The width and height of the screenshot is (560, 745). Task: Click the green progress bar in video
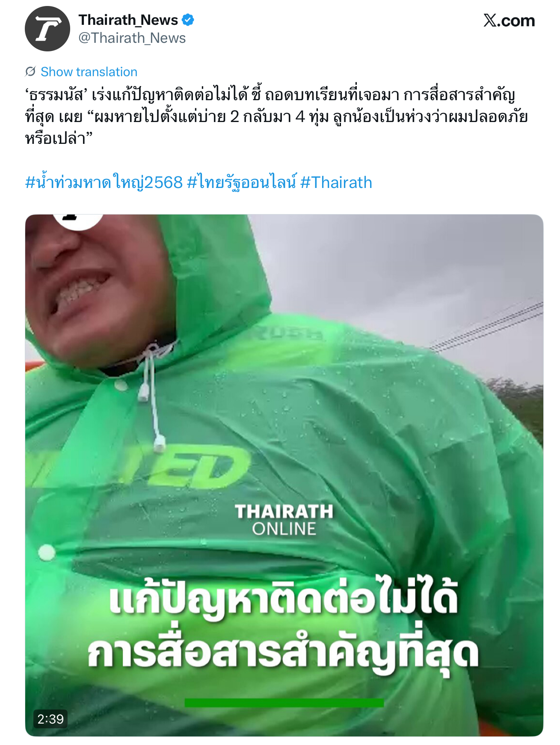point(284,703)
